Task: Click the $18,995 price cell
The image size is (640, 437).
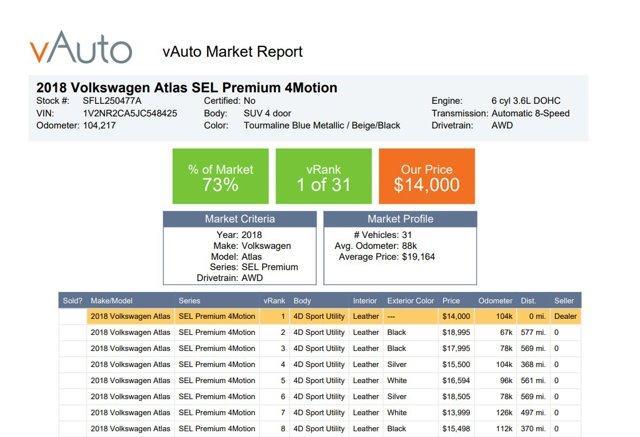Action: [x=456, y=332]
